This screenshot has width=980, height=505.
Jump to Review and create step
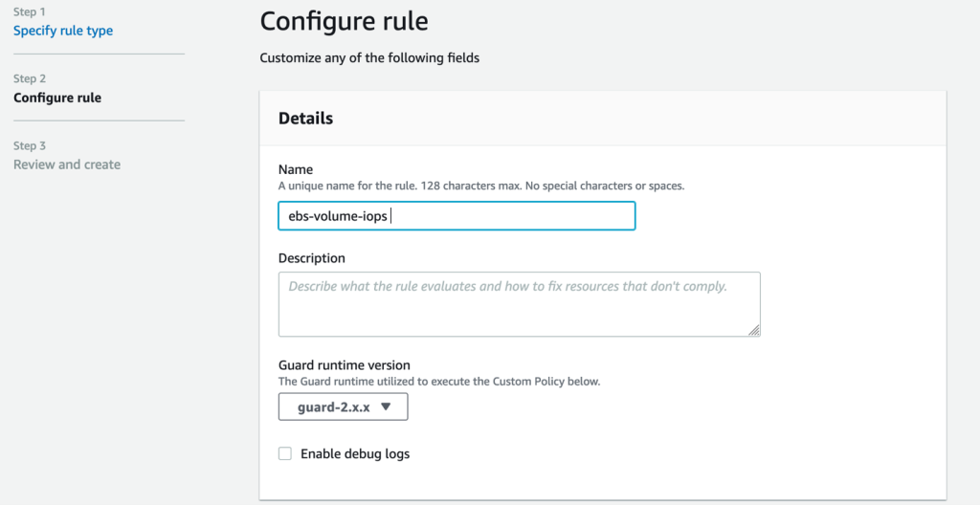pos(67,165)
